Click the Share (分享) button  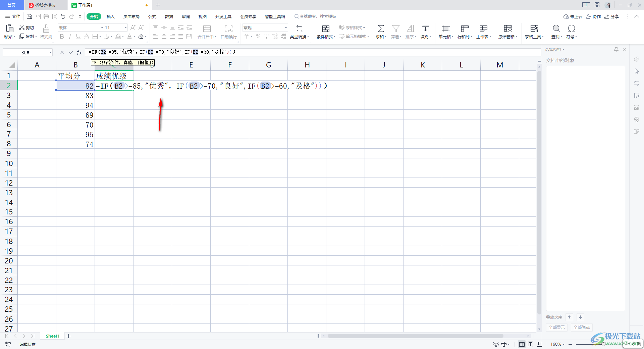[612, 16]
